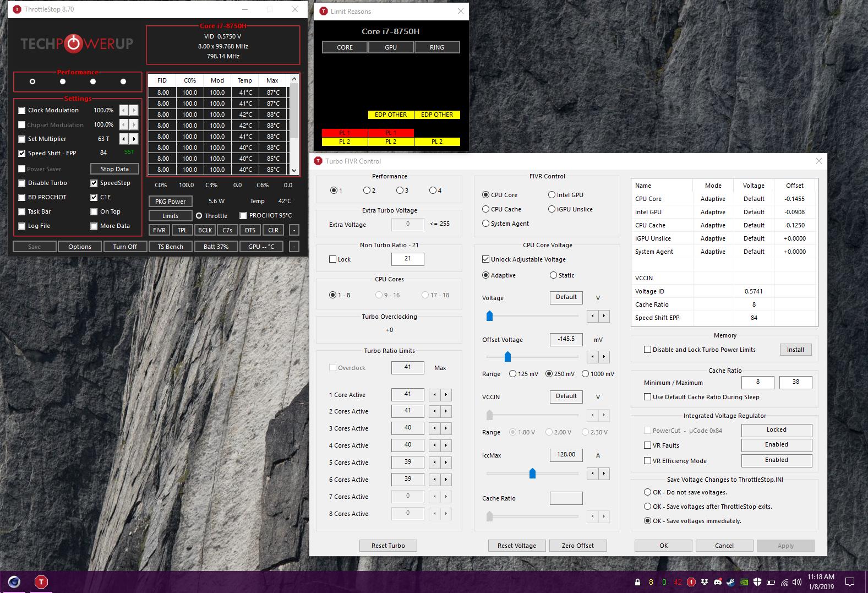
Task: Select OK - Do not save voltages
Action: coord(647,492)
